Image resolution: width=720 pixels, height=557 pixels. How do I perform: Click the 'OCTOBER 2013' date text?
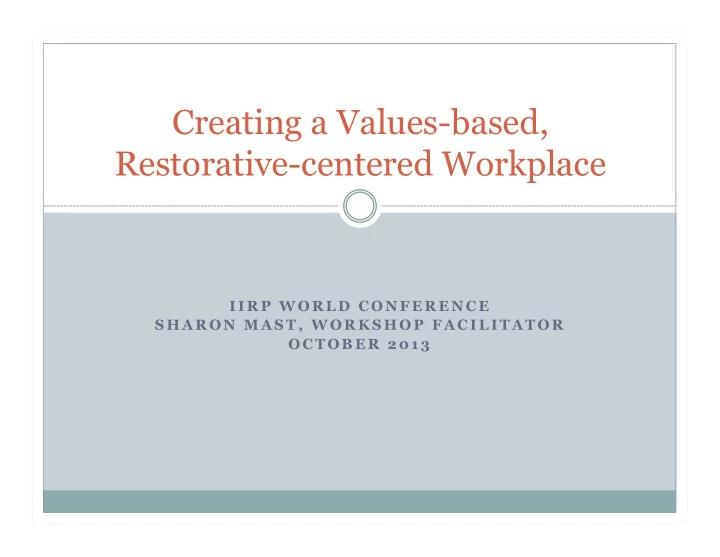[360, 344]
